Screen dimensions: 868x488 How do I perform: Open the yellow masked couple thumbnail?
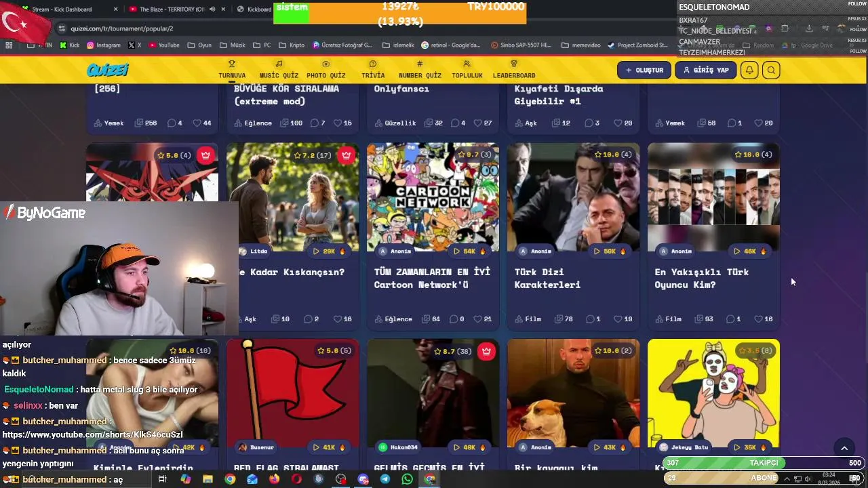coord(713,393)
